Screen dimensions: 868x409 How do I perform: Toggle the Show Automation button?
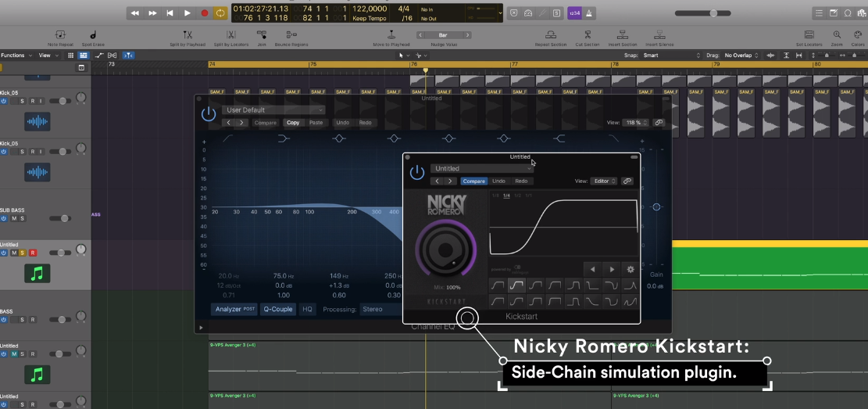99,56
